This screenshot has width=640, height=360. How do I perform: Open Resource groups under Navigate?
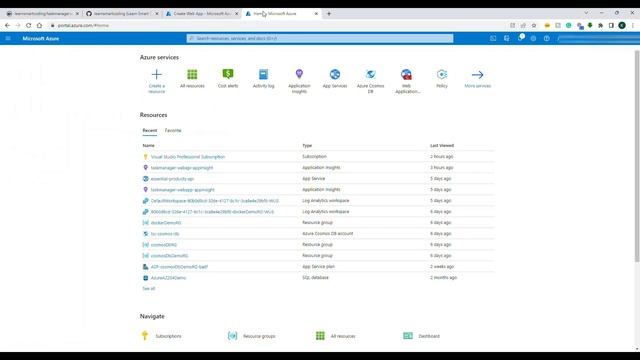(x=251, y=336)
